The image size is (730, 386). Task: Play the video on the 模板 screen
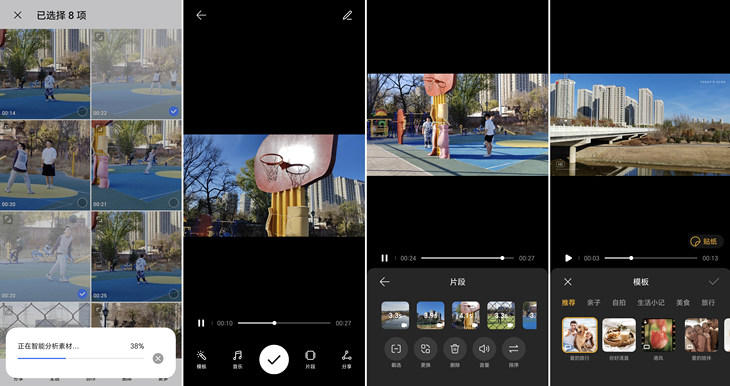tap(568, 258)
